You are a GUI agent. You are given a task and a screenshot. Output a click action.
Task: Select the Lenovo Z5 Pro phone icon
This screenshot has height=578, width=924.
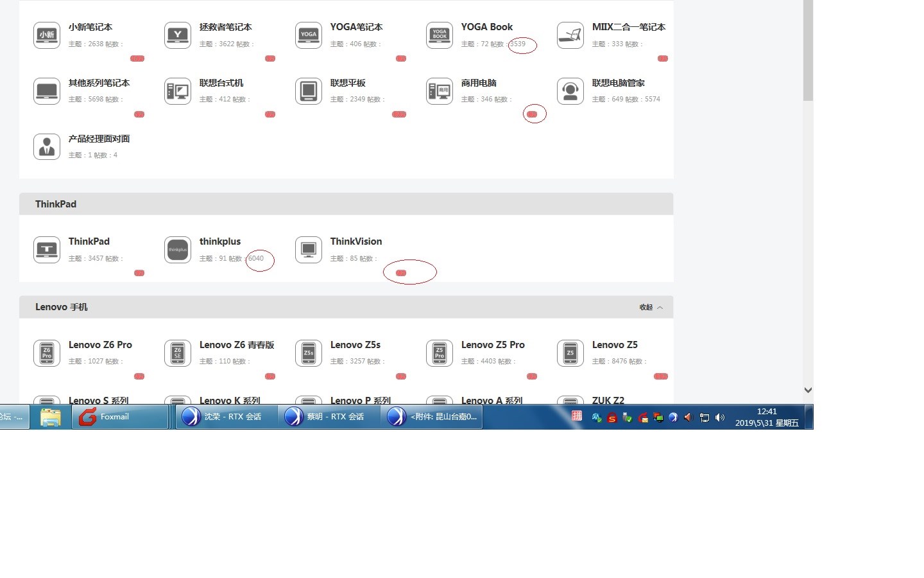pos(440,353)
